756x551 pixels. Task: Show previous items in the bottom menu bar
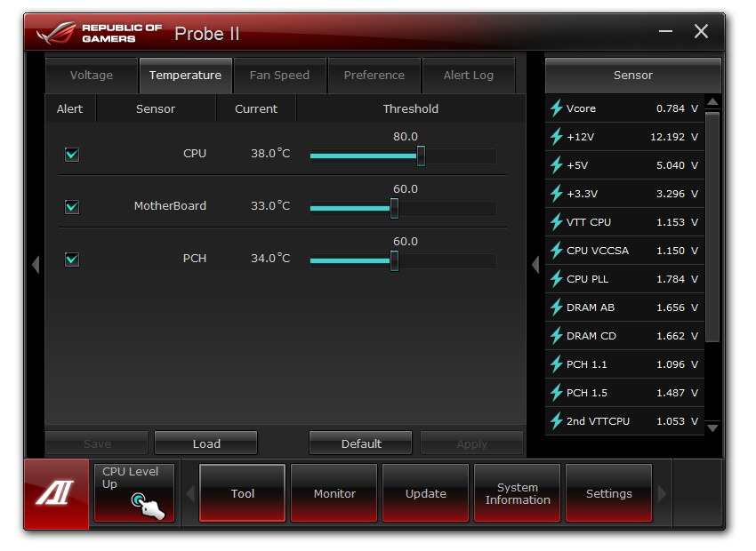pyautogui.click(x=190, y=494)
